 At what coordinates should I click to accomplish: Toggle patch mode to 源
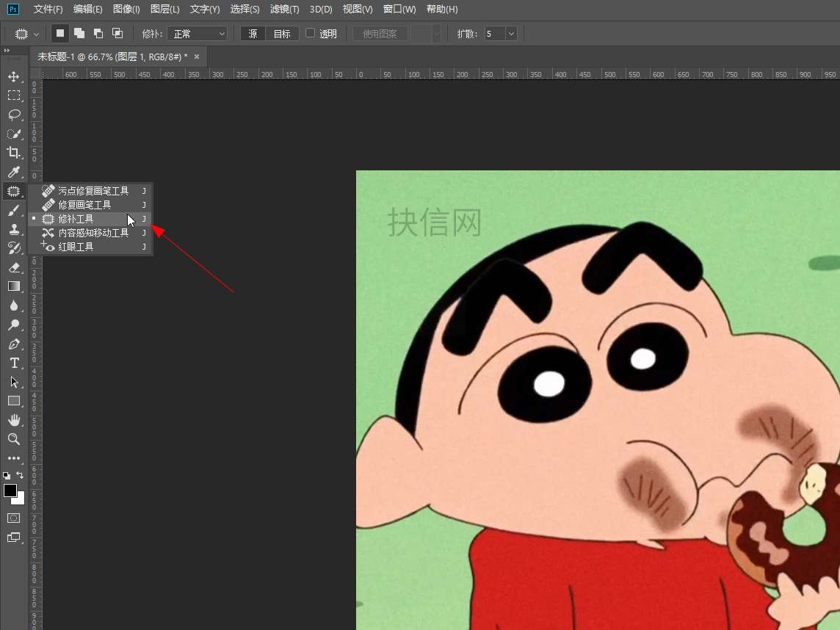click(253, 34)
